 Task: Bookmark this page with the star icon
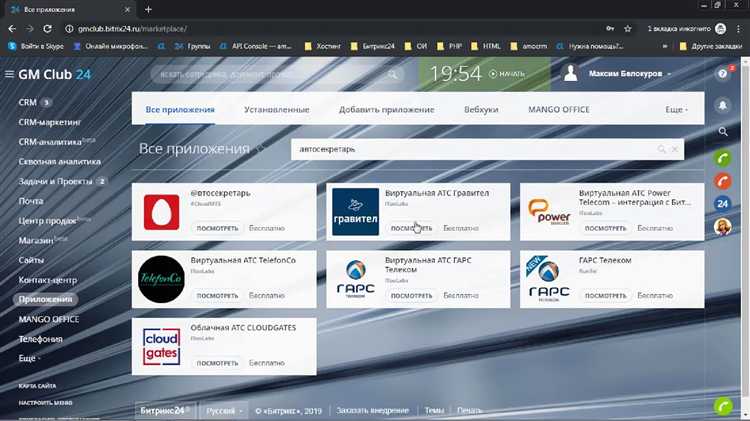coord(628,29)
